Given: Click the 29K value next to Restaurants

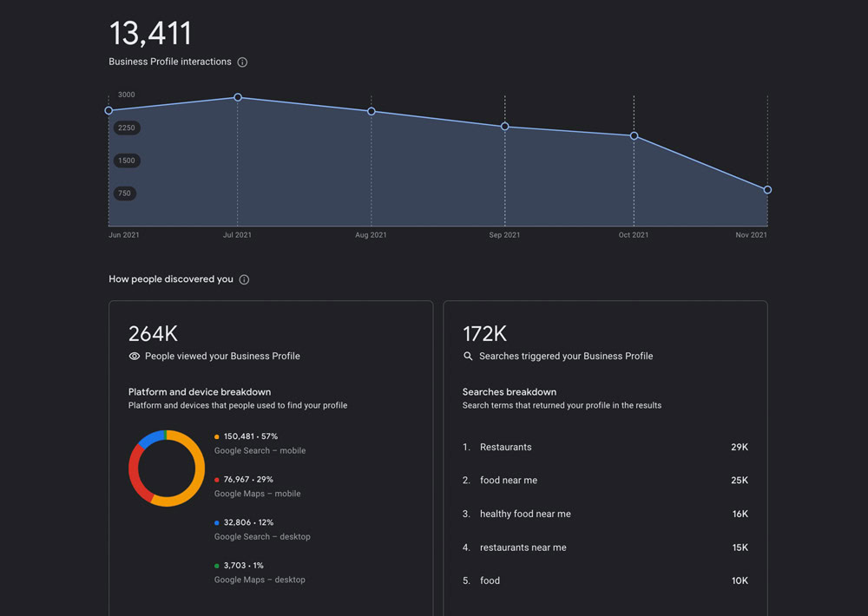Looking at the screenshot, I should click(740, 447).
